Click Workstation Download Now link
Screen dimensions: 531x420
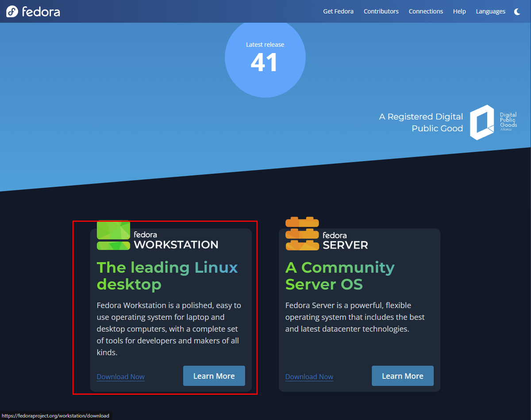[121, 377]
